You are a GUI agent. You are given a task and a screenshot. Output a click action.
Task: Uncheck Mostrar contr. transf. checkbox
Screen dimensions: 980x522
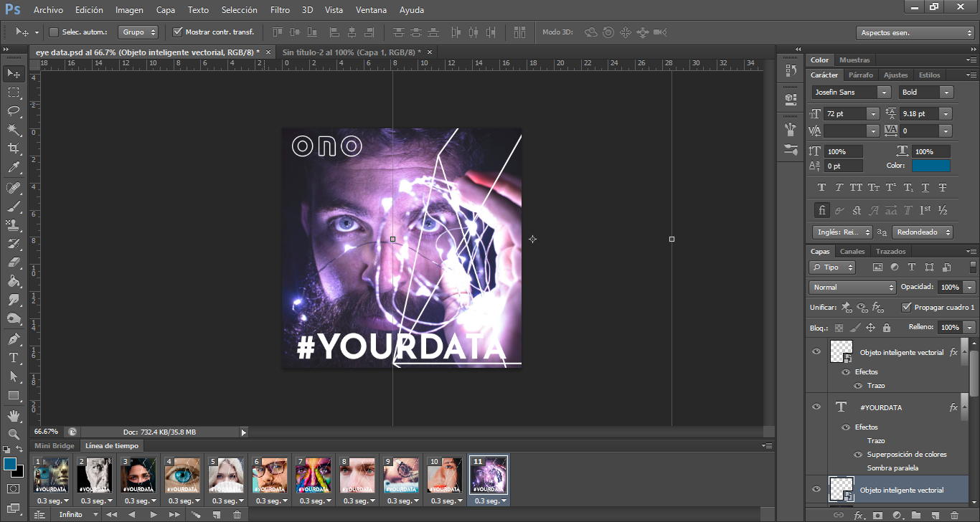coord(178,32)
